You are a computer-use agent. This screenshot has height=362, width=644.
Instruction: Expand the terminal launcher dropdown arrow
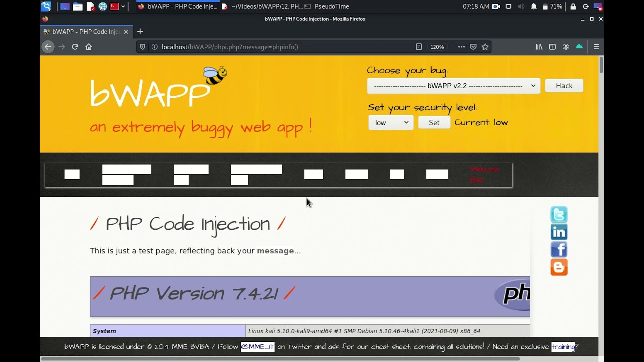(123, 6)
